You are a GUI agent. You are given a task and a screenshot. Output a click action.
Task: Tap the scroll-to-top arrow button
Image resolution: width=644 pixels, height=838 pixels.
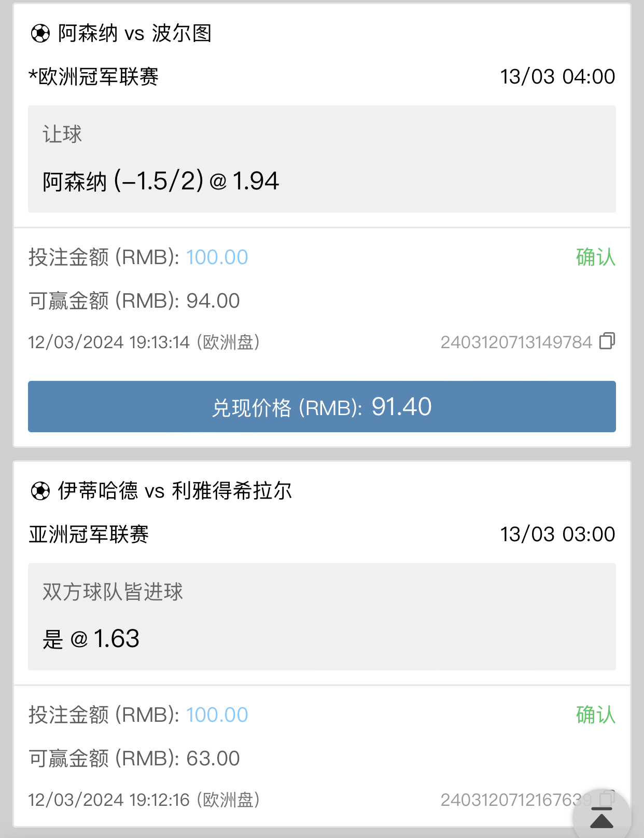(x=601, y=817)
